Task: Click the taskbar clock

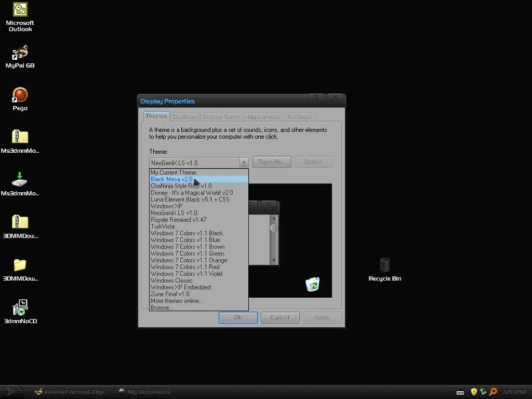Action: pos(514,392)
